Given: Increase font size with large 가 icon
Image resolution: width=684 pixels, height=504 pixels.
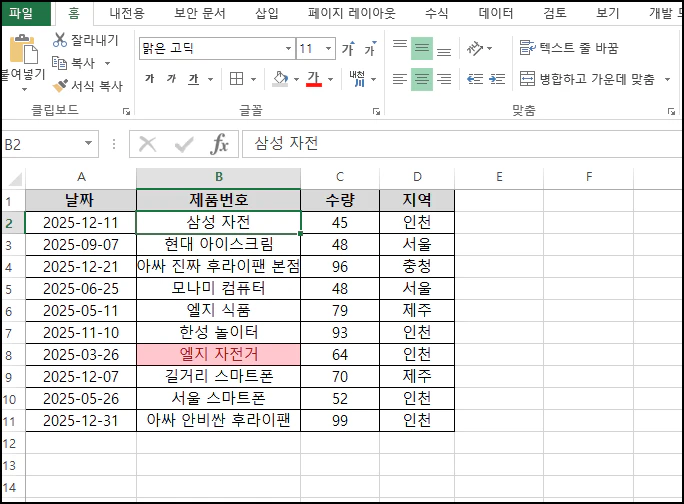Looking at the screenshot, I should tap(348, 48).
